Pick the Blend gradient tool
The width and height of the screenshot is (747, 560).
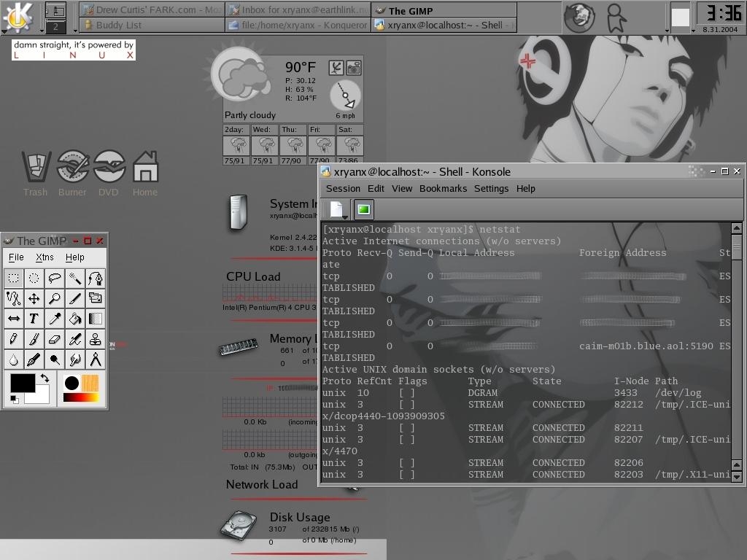96,319
